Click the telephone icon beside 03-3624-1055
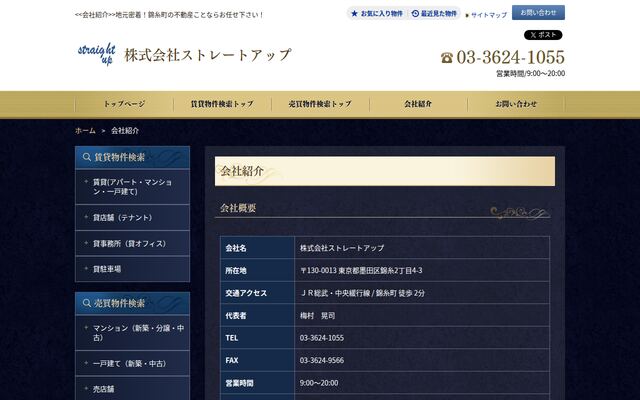 pyautogui.click(x=447, y=58)
